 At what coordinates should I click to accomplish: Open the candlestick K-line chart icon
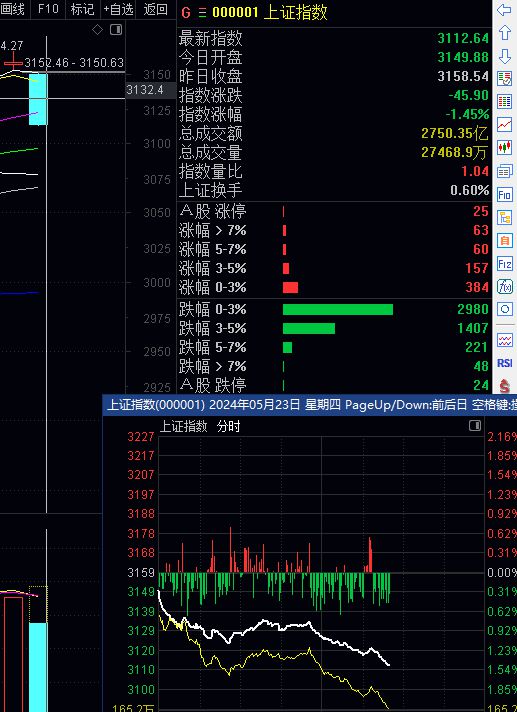click(x=505, y=148)
